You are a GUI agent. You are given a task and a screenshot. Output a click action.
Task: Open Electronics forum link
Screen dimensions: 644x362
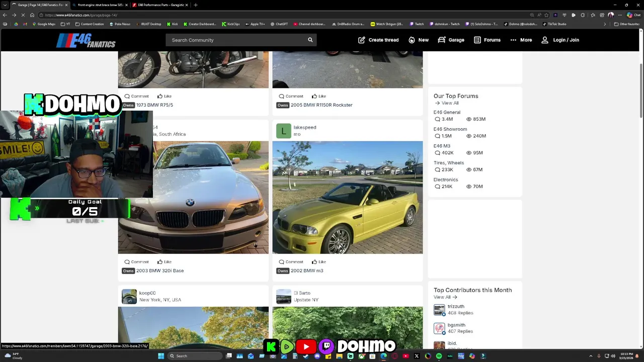[446, 179]
